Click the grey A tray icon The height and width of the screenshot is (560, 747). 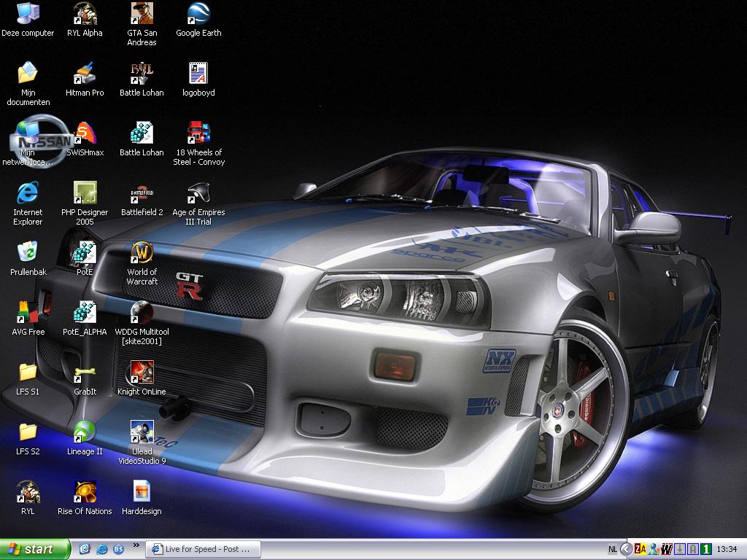pyautogui.click(x=693, y=550)
